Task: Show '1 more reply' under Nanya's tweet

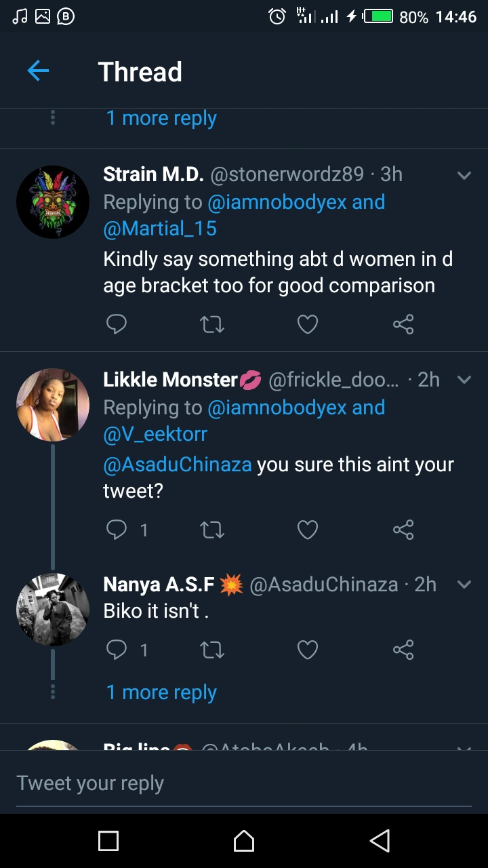Action: [x=161, y=692]
